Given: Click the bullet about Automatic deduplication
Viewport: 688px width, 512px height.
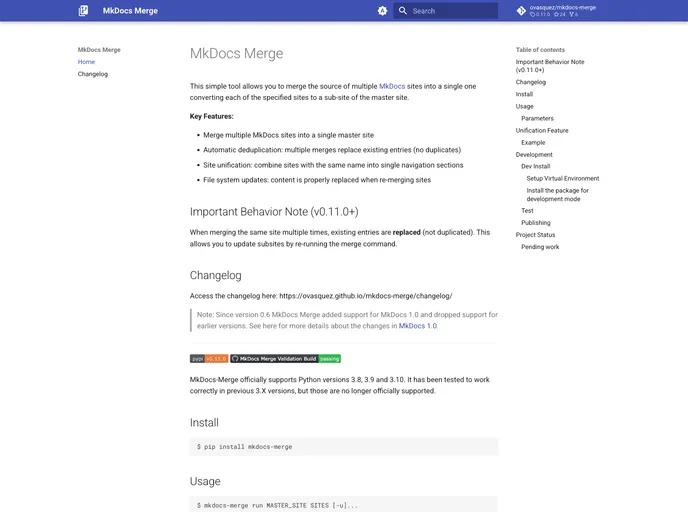Looking at the screenshot, I should click(332, 150).
